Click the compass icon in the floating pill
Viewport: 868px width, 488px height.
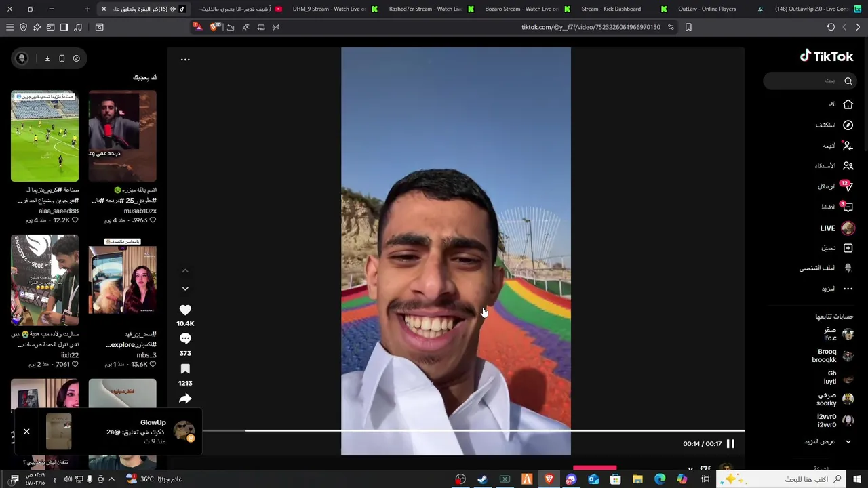pos(76,58)
